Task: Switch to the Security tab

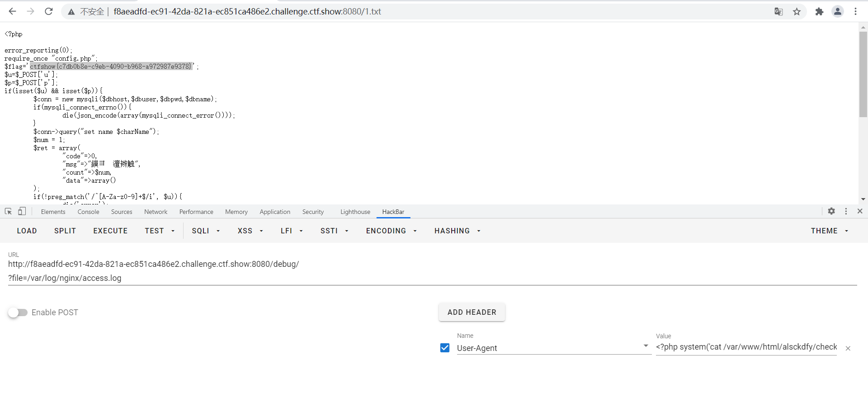Action: tap(313, 212)
